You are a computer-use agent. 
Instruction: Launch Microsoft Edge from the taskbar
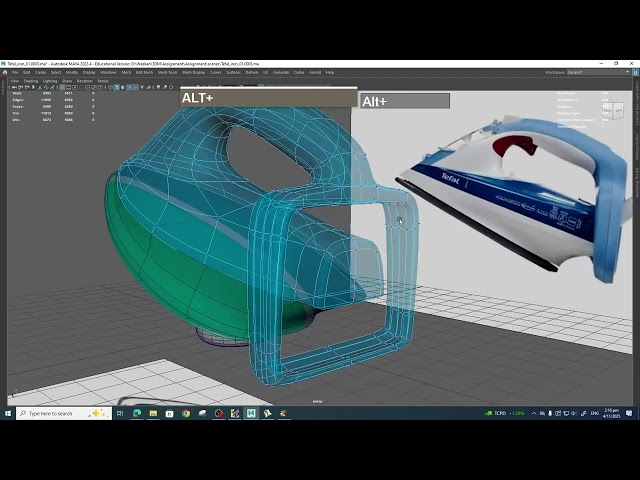137,413
